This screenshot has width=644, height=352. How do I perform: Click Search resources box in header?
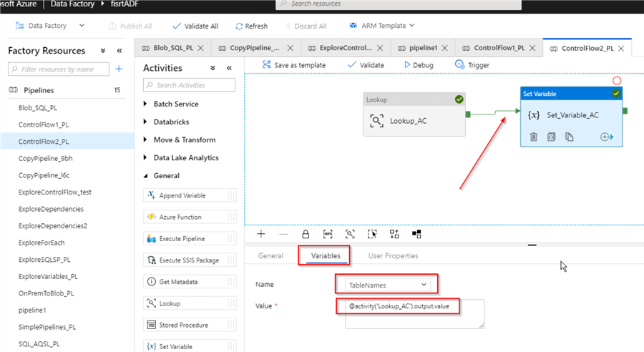(x=399, y=4)
